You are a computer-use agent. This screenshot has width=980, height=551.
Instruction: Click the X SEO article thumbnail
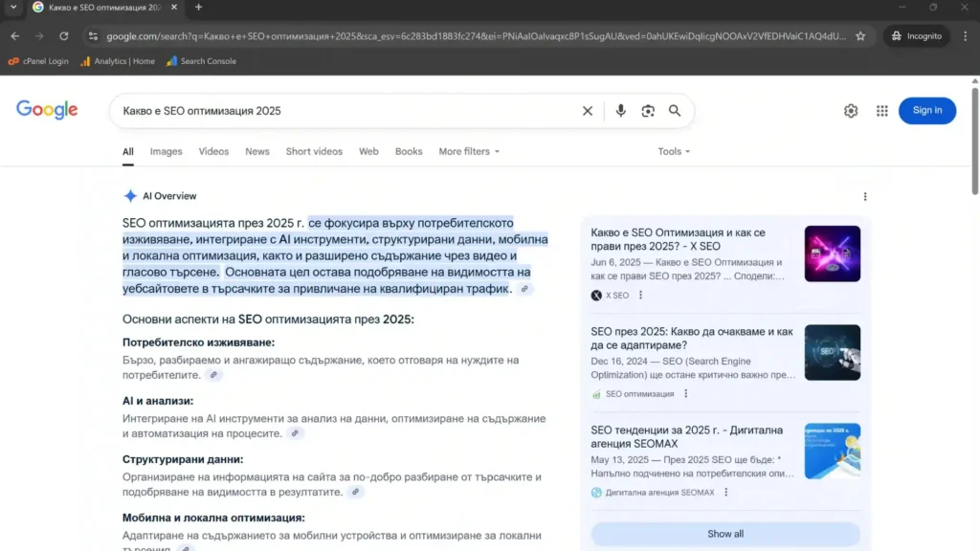click(832, 253)
